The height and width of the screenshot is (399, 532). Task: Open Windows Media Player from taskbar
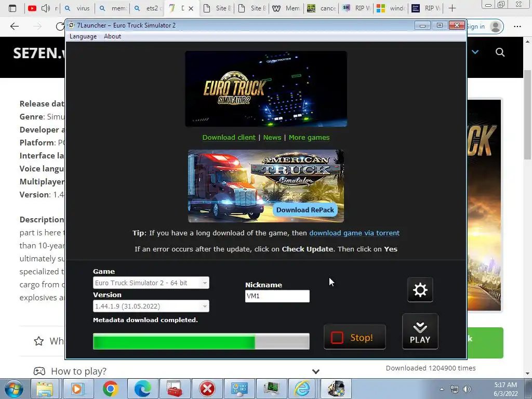coord(77,389)
